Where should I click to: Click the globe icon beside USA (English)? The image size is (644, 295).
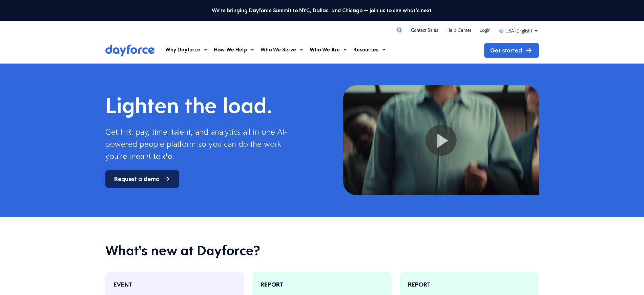(x=501, y=31)
